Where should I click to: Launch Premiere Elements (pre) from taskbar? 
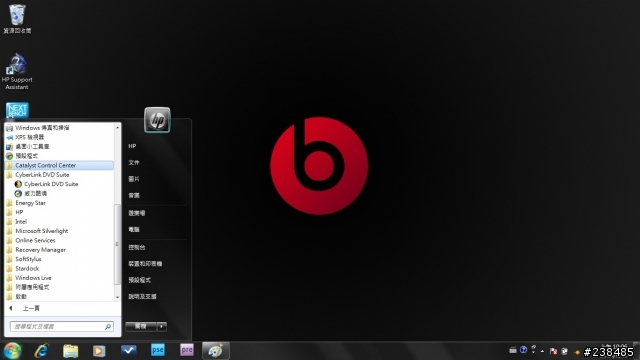(187, 350)
